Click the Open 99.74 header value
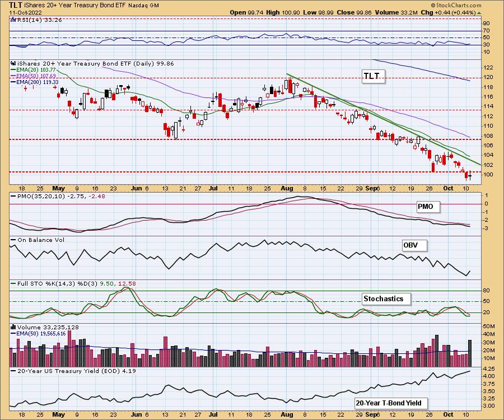 coord(246,12)
